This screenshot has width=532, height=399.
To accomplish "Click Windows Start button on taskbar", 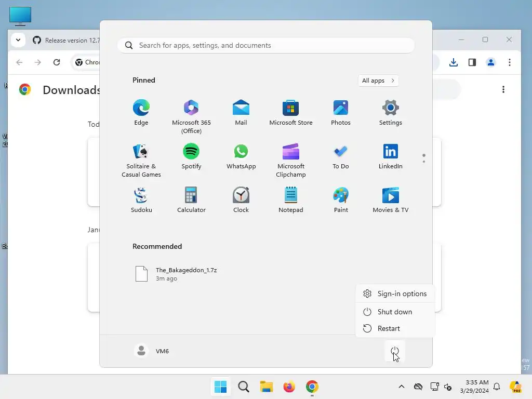I will [x=220, y=387].
